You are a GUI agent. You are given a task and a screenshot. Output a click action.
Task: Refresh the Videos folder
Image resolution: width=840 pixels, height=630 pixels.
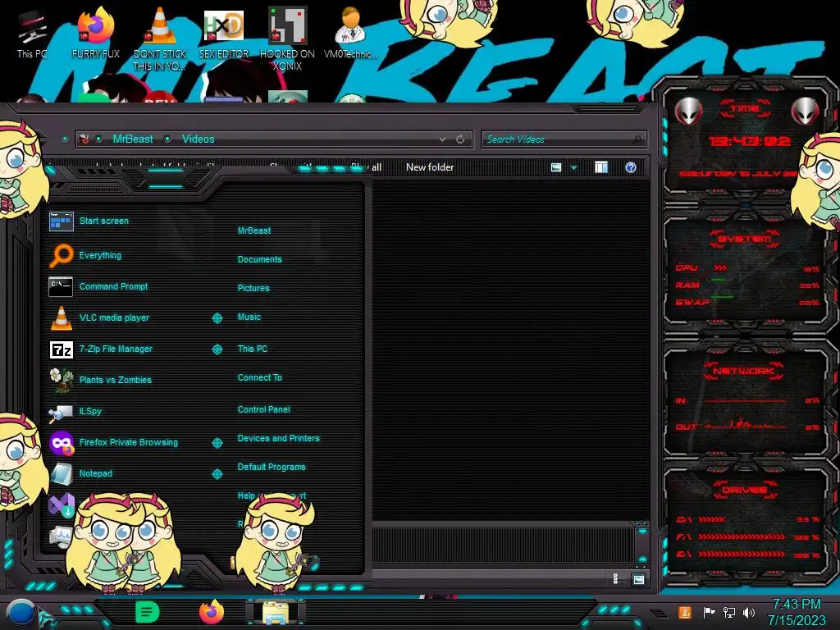[460, 139]
